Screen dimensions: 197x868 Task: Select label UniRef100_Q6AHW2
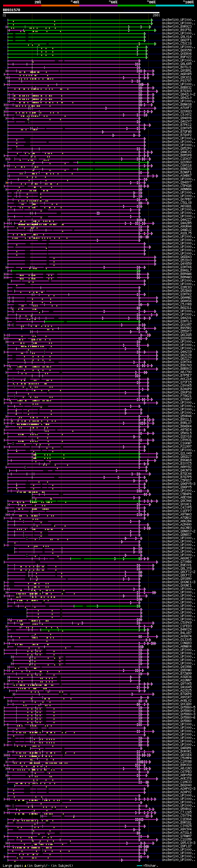pos(177,297)
